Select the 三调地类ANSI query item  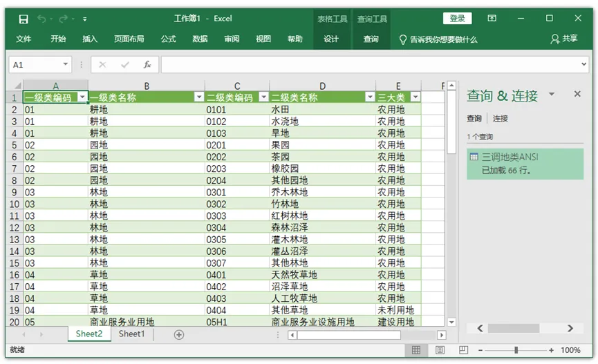coord(525,164)
